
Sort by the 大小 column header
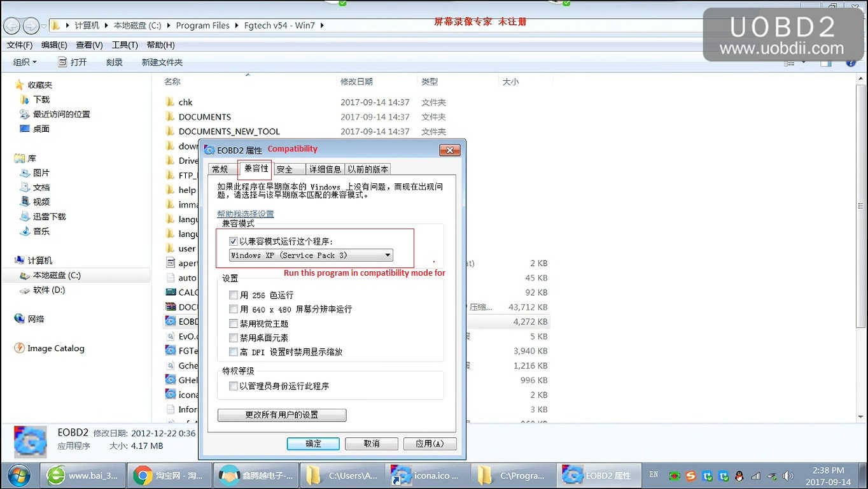[x=510, y=81]
